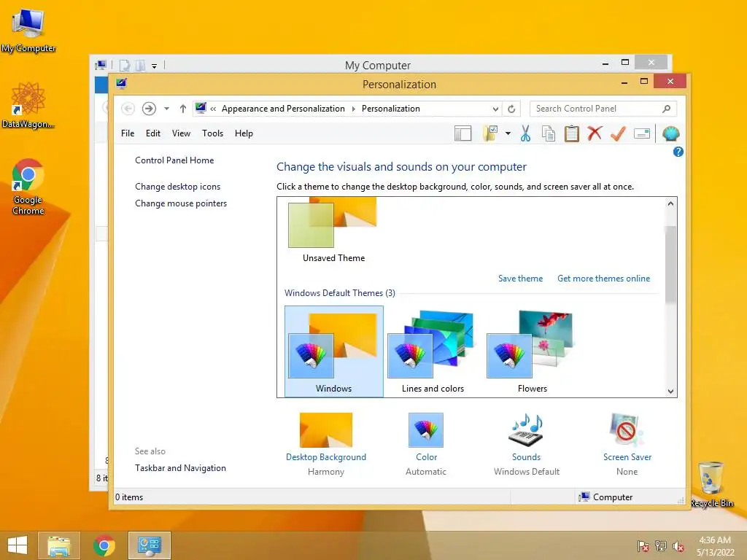Open the View menu
Screen dimensions: 747x560
[x=181, y=133]
